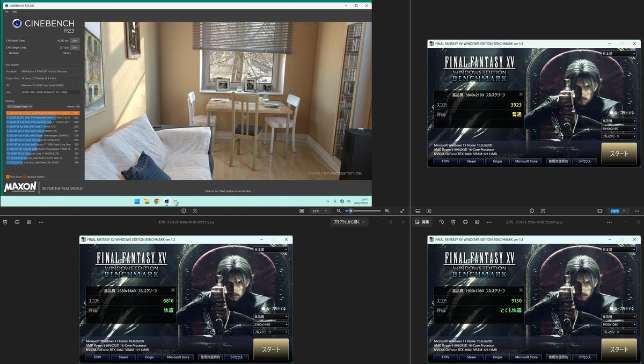This screenshot has height=364, width=644.
Task: Open more options for 222211.png viewer
Action: point(41,222)
